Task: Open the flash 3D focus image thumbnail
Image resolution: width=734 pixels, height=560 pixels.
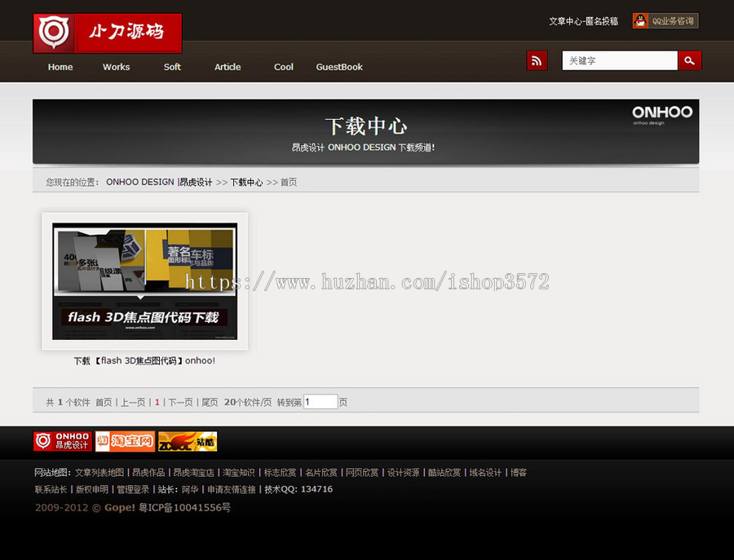Action: click(x=144, y=280)
